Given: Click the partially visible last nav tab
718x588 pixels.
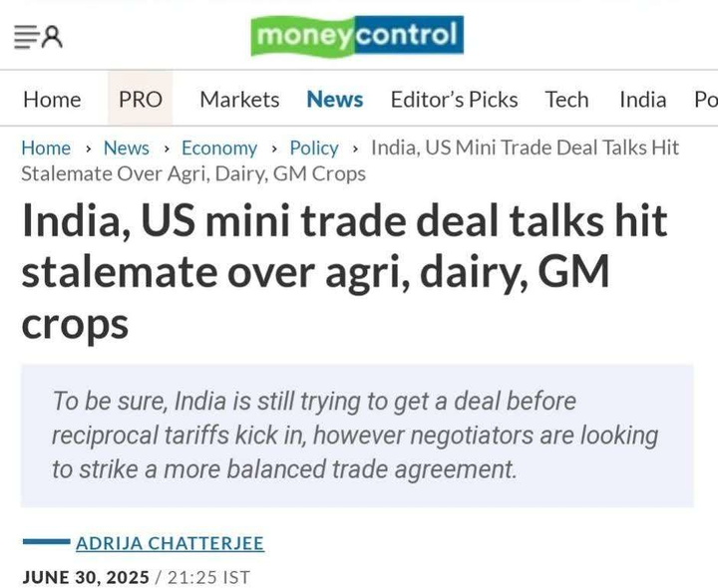Looking at the screenshot, I should click(x=706, y=100).
